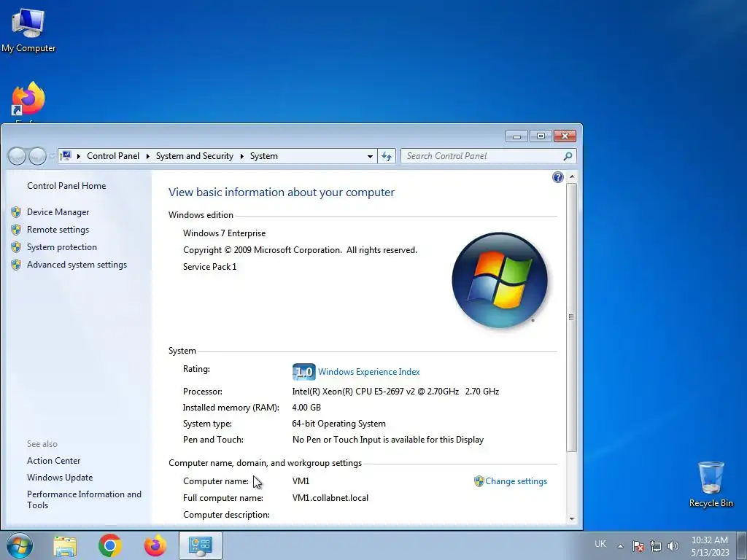Open Control Panel Home link
747x560 pixels.
pyautogui.click(x=66, y=186)
